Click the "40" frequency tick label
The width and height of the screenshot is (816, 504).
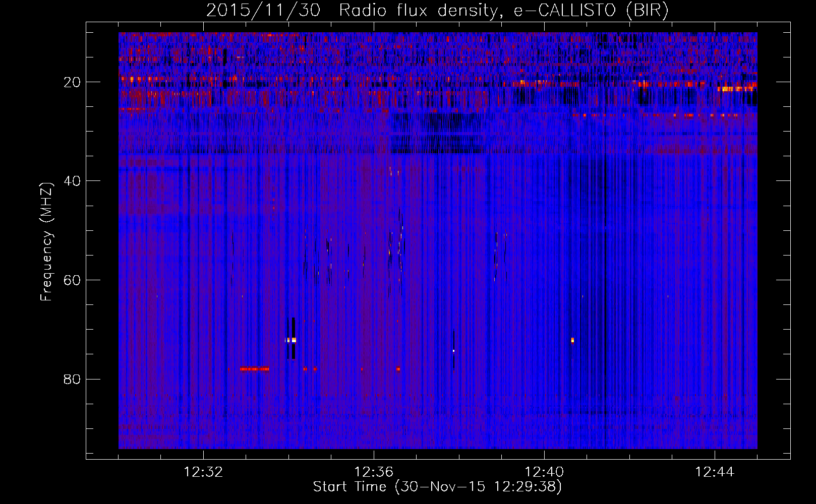pos(73,180)
